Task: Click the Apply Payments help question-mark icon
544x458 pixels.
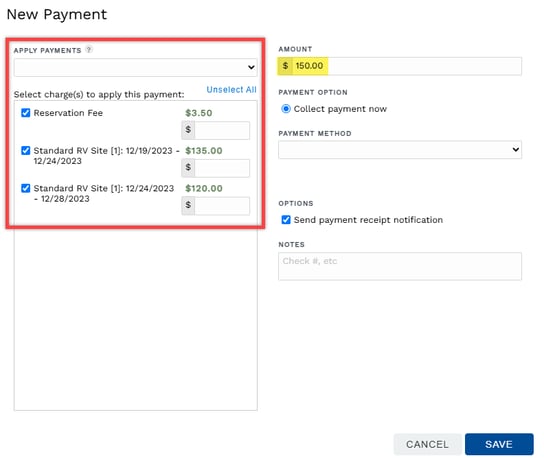Action: coord(89,50)
